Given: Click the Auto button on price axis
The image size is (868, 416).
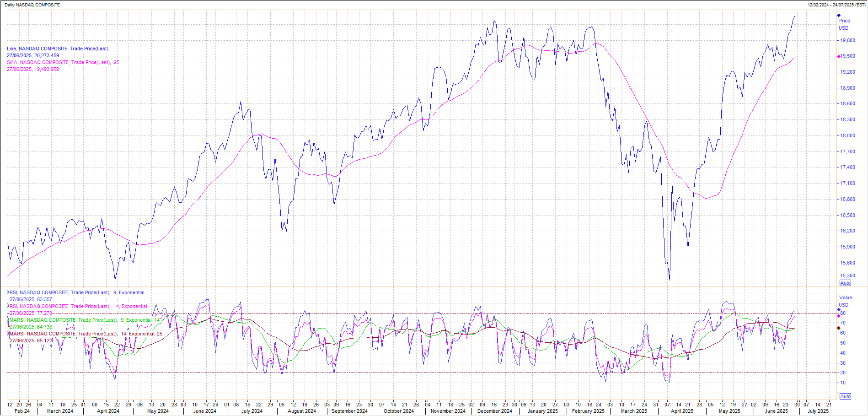Looking at the screenshot, I should pyautogui.click(x=845, y=283).
